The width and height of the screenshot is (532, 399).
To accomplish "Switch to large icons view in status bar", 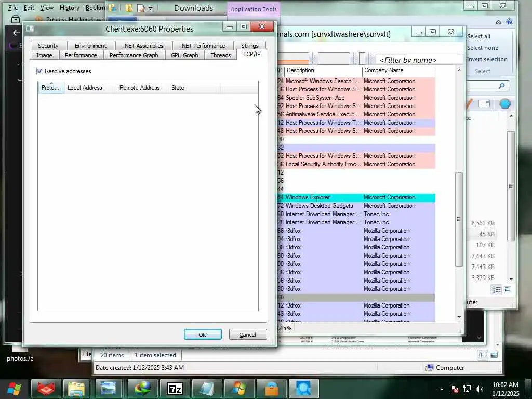I will coord(508,289).
